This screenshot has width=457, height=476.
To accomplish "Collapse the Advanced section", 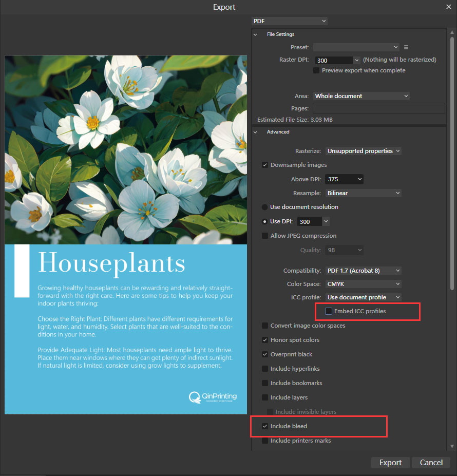I will point(255,132).
